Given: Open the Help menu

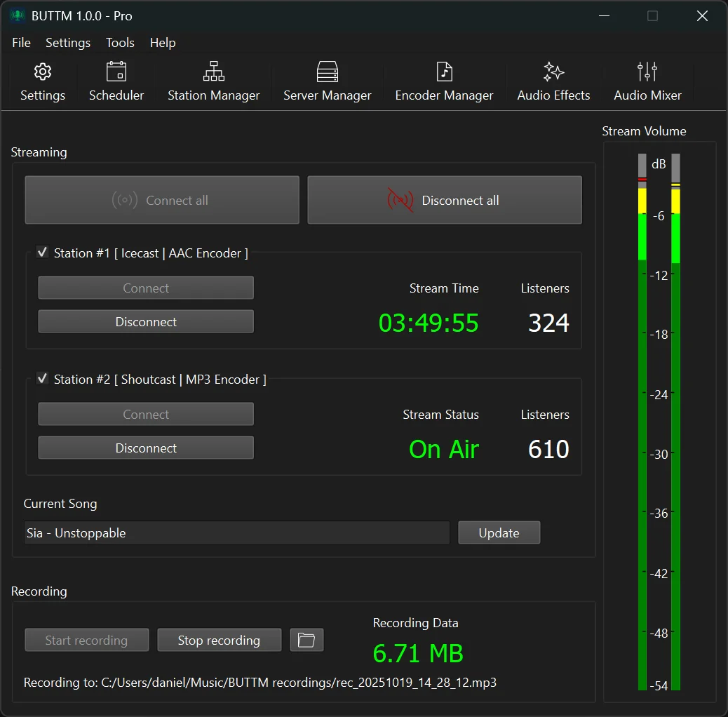Looking at the screenshot, I should (x=163, y=43).
